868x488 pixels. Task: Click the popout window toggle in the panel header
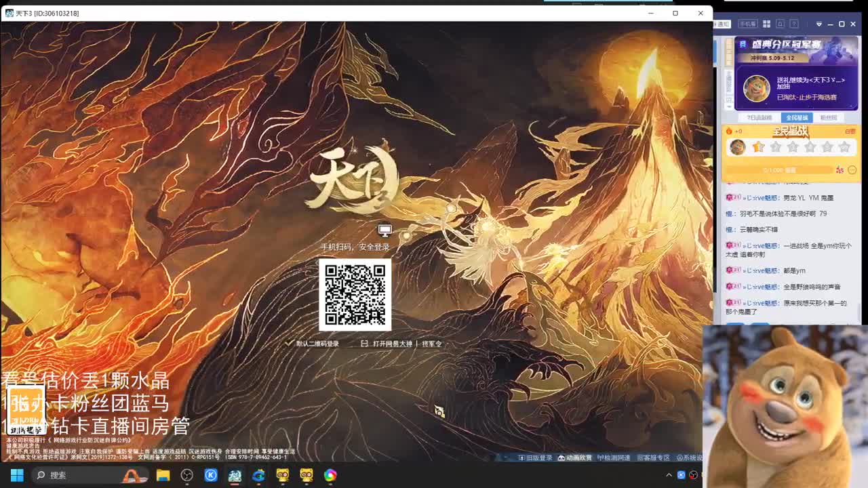pos(780,24)
